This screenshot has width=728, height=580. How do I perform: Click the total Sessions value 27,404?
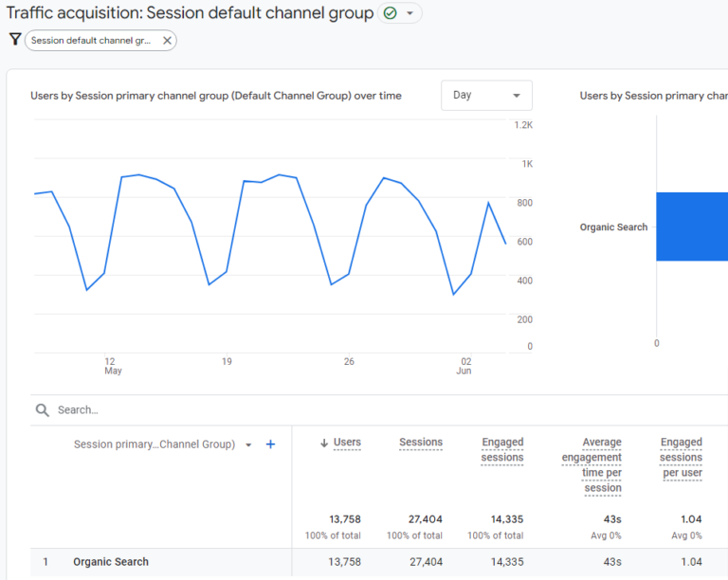tap(426, 519)
